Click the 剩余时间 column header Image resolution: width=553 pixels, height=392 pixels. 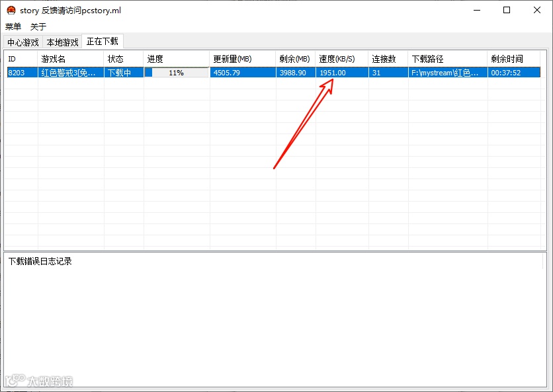(x=514, y=59)
